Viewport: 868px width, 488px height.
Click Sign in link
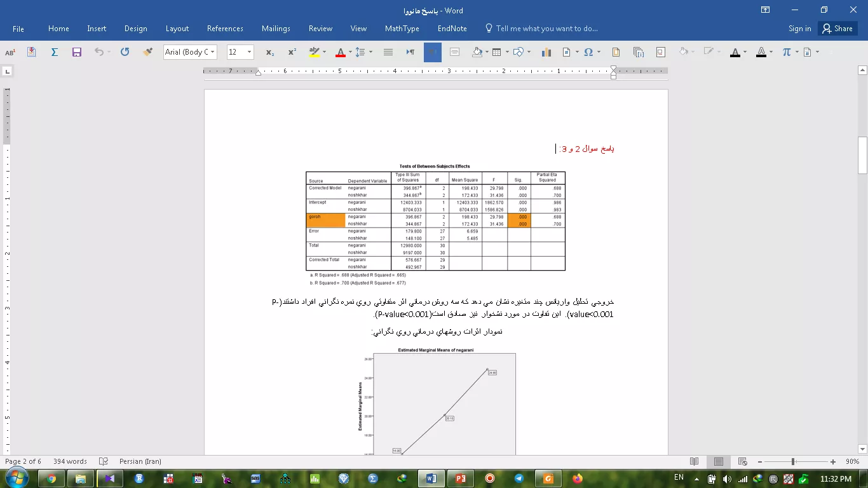click(799, 29)
